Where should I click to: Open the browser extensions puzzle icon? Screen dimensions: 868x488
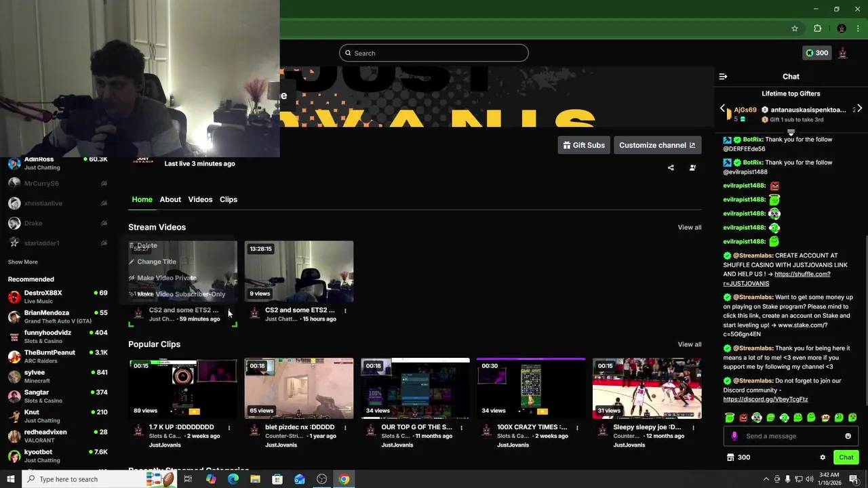click(x=817, y=28)
